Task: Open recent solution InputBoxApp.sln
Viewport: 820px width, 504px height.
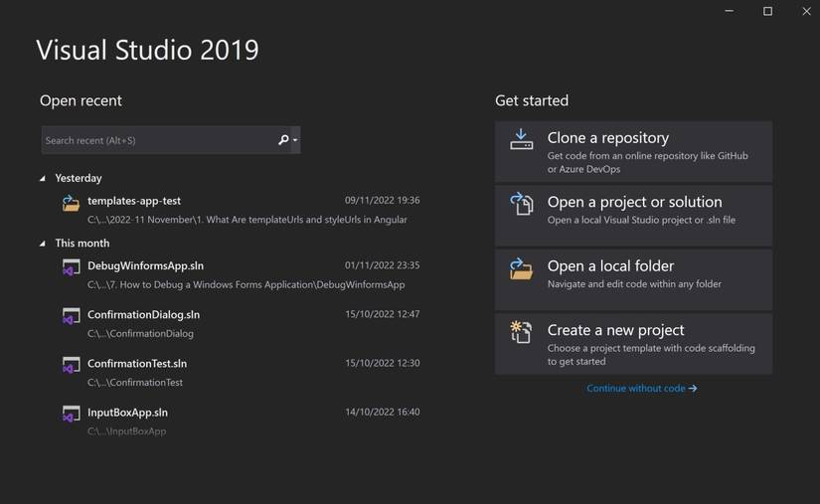Action: pos(241,420)
